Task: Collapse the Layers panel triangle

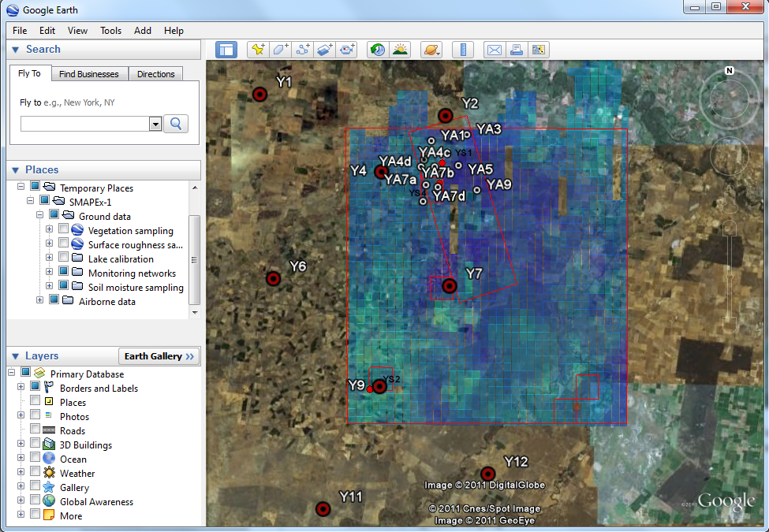Action: (15, 356)
